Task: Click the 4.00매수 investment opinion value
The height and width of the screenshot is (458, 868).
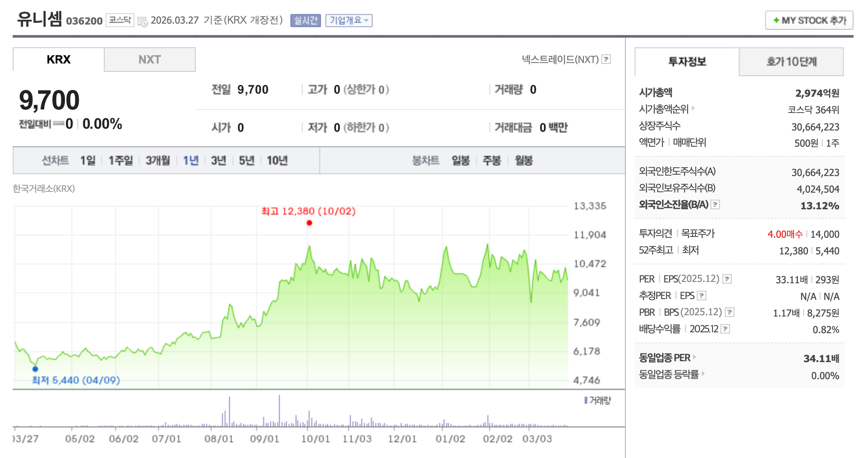Action: (x=785, y=234)
